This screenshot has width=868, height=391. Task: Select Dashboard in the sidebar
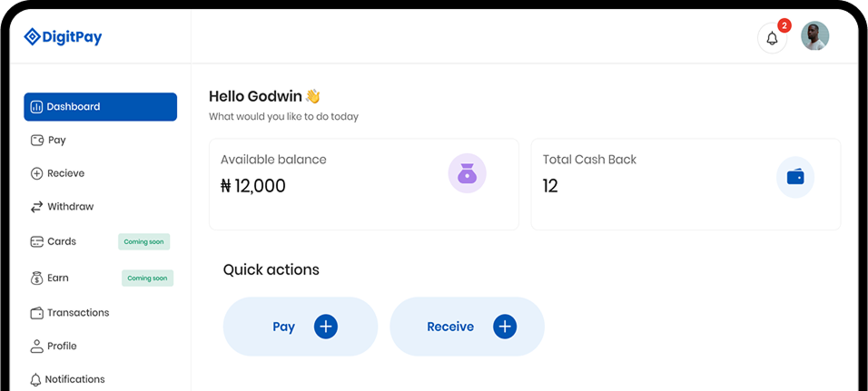click(x=100, y=107)
